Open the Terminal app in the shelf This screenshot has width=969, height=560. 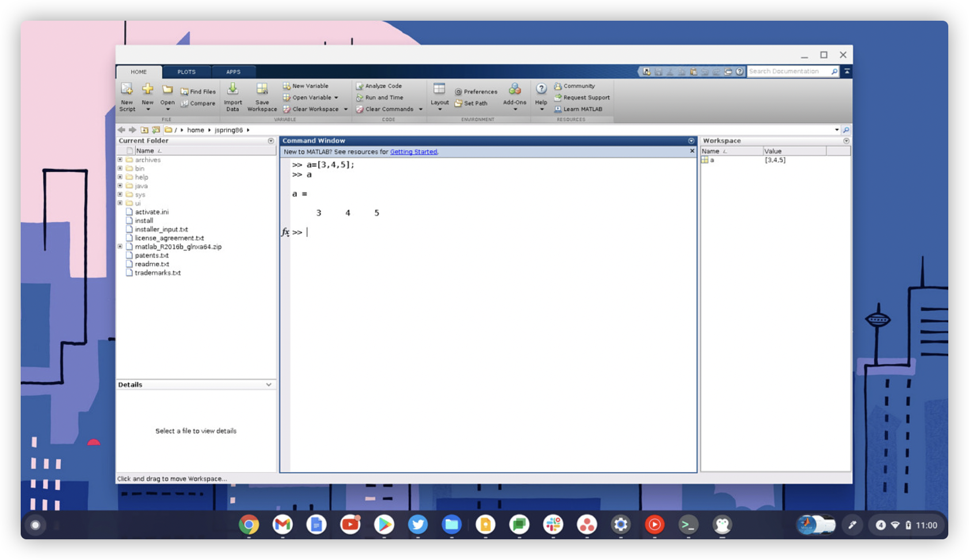(x=688, y=524)
